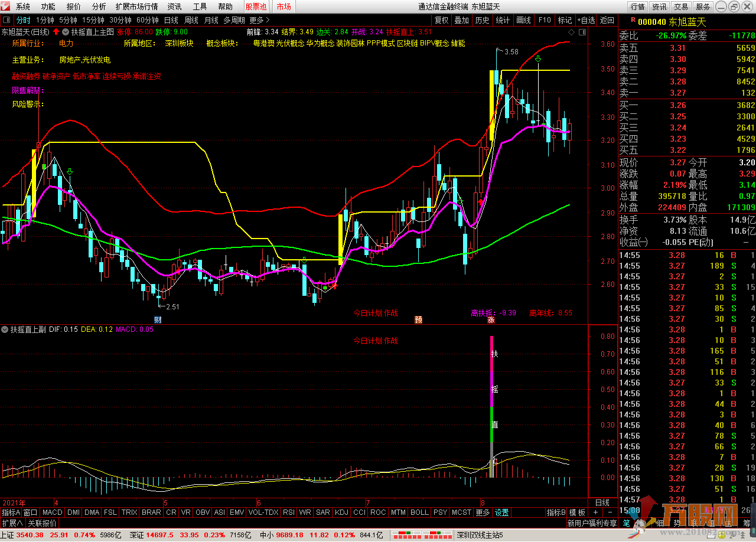Viewport: 756px width, 542px height.
Task: Click the round indicator icon before 扶摇直上主图
Action: 66,32
